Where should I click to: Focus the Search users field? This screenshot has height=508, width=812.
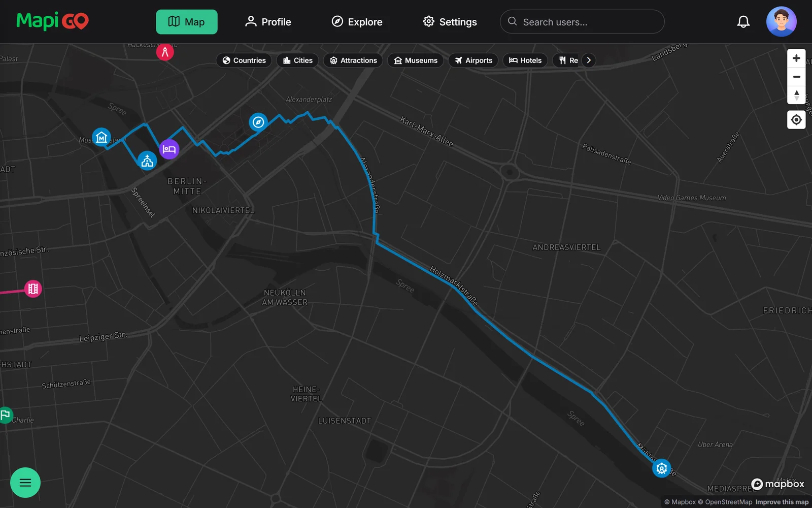point(582,22)
